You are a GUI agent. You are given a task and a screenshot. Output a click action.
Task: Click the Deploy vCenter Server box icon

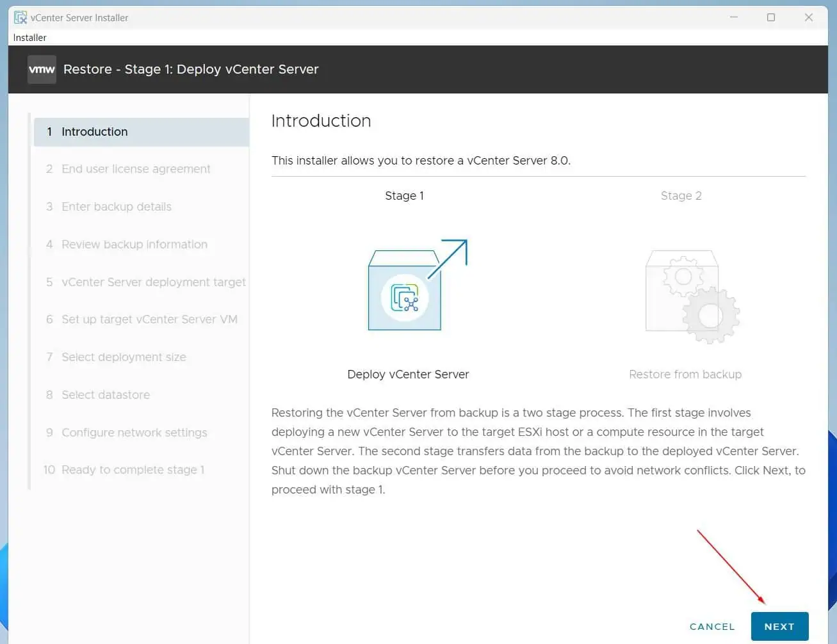coord(418,285)
